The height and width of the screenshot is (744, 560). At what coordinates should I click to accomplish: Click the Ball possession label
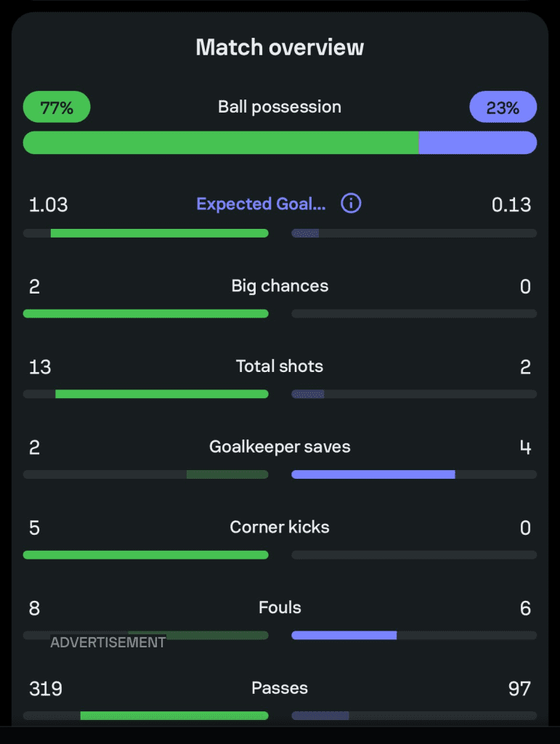coord(280,107)
